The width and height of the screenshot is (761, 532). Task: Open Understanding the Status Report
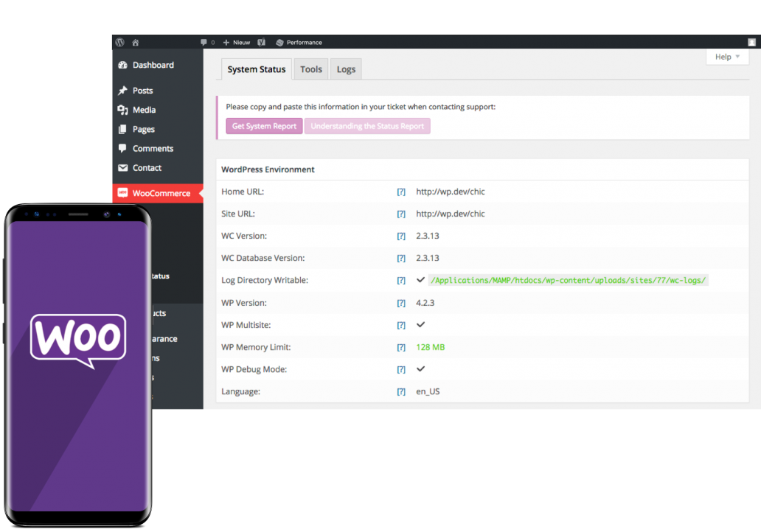click(x=367, y=126)
